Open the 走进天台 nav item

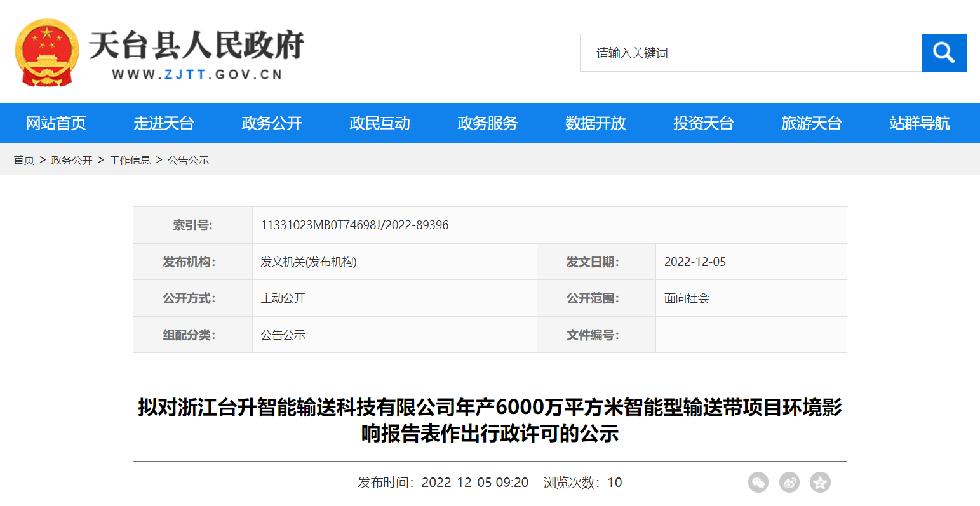tap(164, 123)
